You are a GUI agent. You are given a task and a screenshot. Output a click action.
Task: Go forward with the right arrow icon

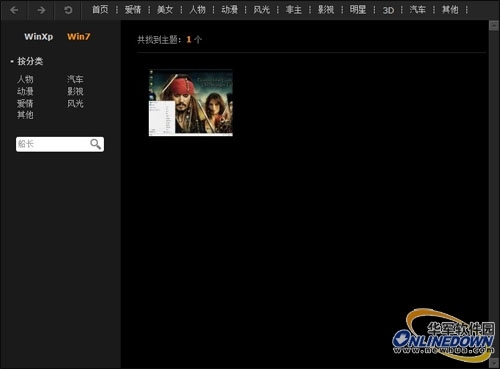41,10
